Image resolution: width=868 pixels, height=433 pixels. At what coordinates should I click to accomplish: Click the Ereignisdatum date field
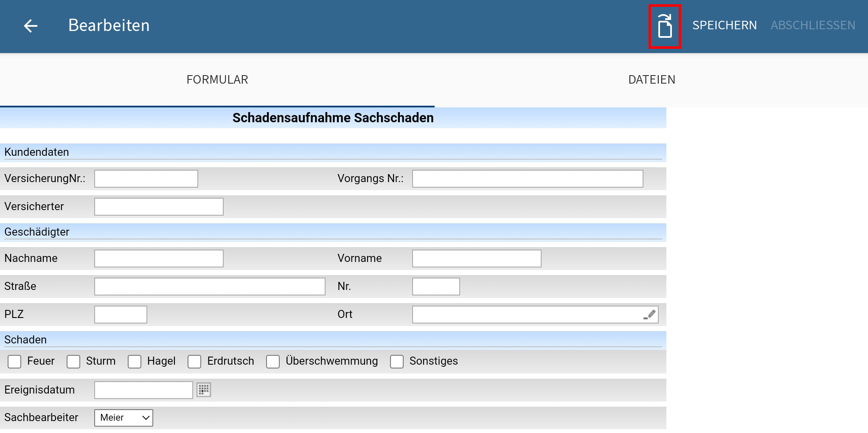click(x=143, y=390)
